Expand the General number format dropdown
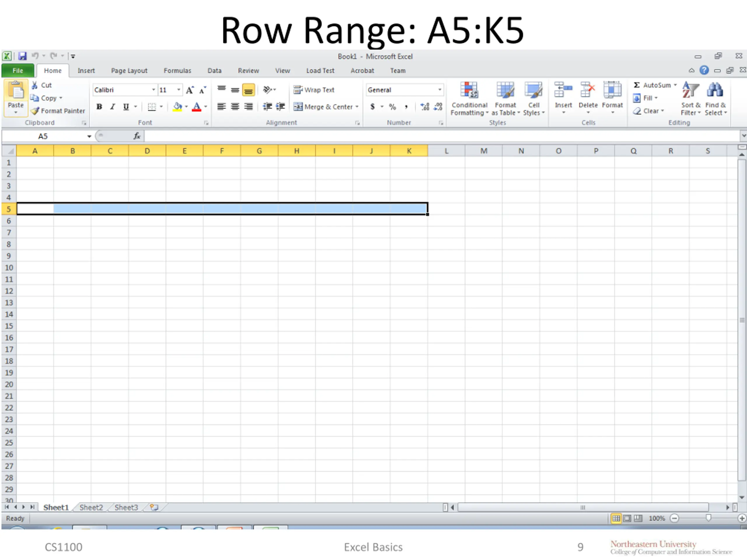747x560 pixels. pyautogui.click(x=439, y=90)
